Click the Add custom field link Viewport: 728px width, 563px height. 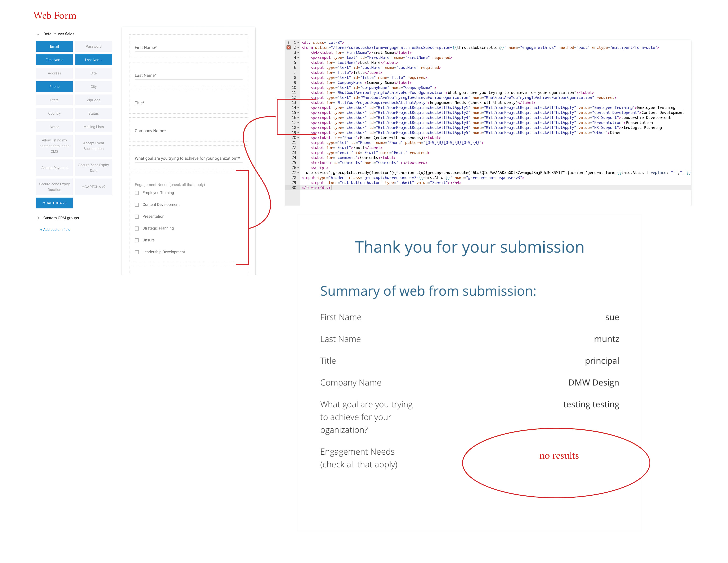tap(55, 229)
